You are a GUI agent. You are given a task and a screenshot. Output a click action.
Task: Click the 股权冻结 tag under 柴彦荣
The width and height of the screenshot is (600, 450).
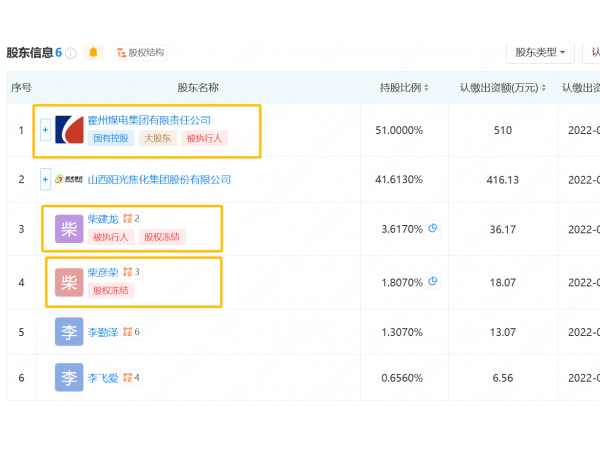coord(110,290)
